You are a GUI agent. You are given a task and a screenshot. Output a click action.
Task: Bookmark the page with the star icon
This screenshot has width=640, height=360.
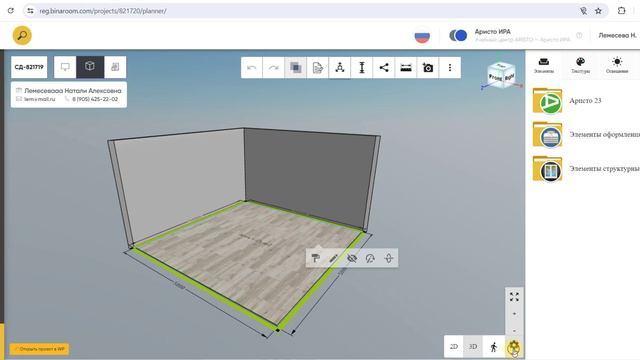(598, 11)
